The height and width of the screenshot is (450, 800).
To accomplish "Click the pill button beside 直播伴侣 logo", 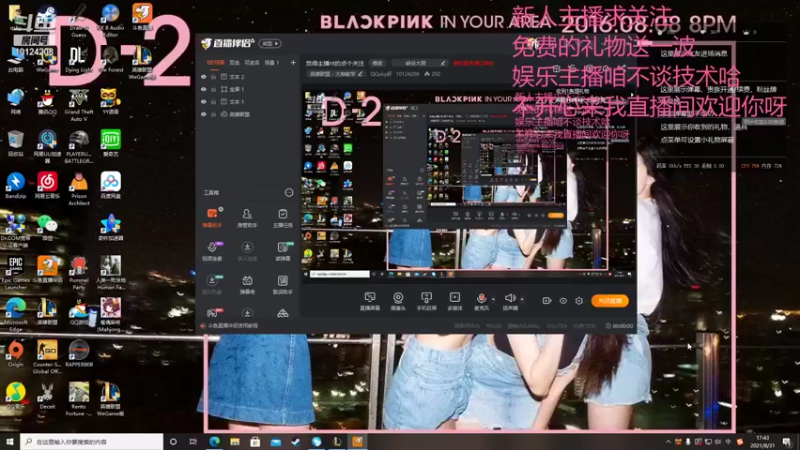I will (270, 43).
